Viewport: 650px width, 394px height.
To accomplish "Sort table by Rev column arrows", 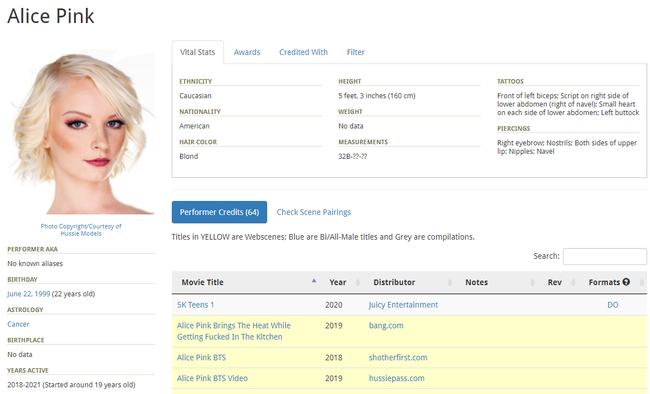I will (x=574, y=282).
